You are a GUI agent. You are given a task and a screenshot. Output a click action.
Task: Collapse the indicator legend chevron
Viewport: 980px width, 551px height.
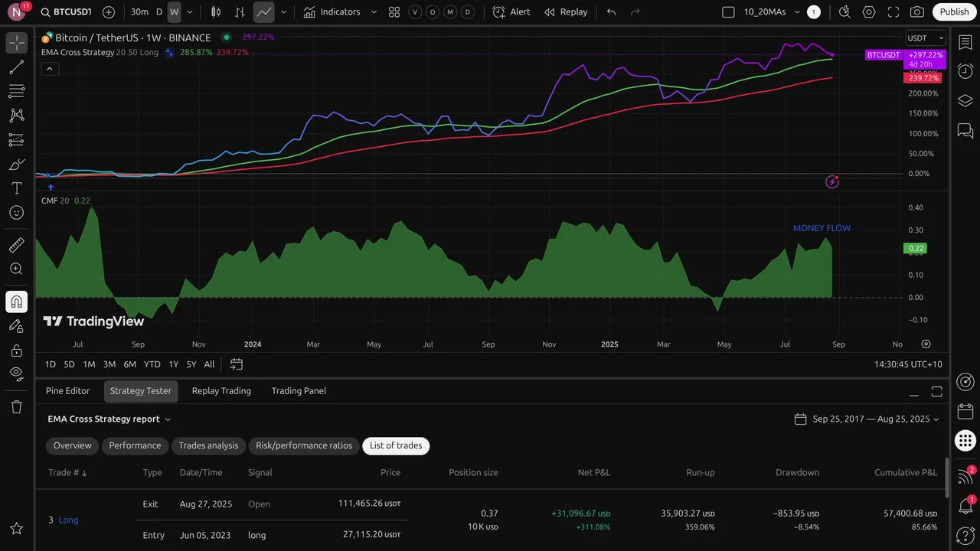[x=49, y=69]
